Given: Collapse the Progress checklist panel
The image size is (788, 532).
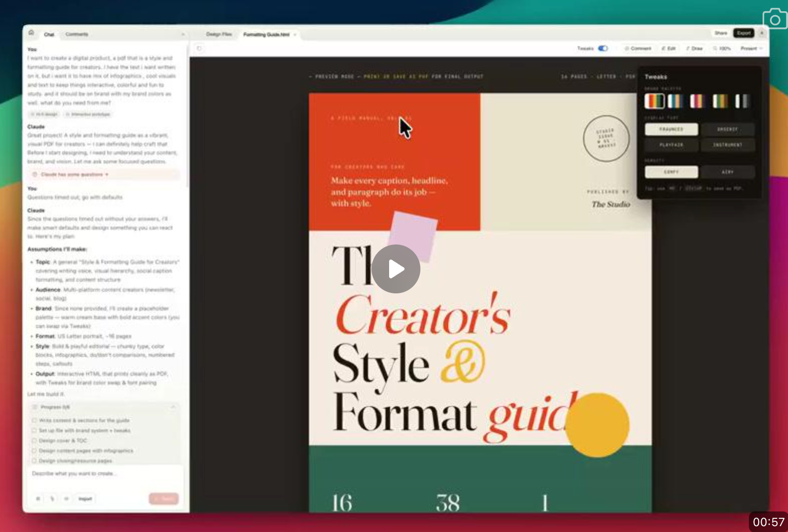Looking at the screenshot, I should 173,407.
